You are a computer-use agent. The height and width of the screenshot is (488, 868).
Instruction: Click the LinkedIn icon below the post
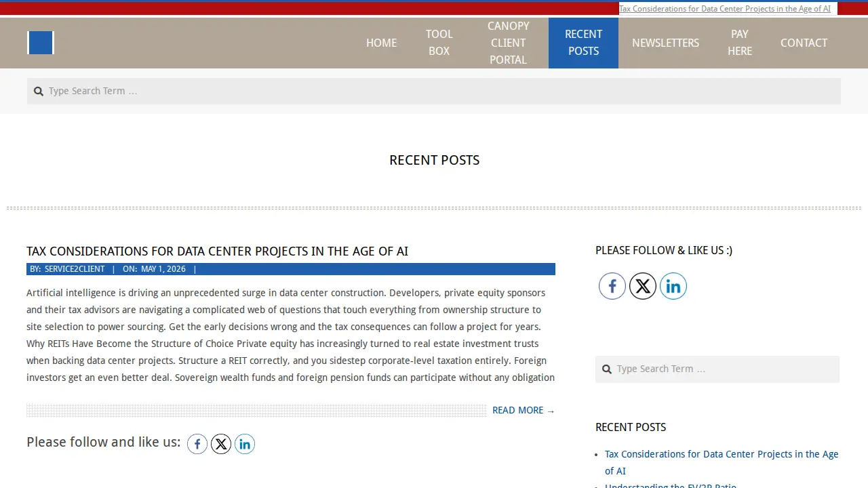[x=245, y=444]
